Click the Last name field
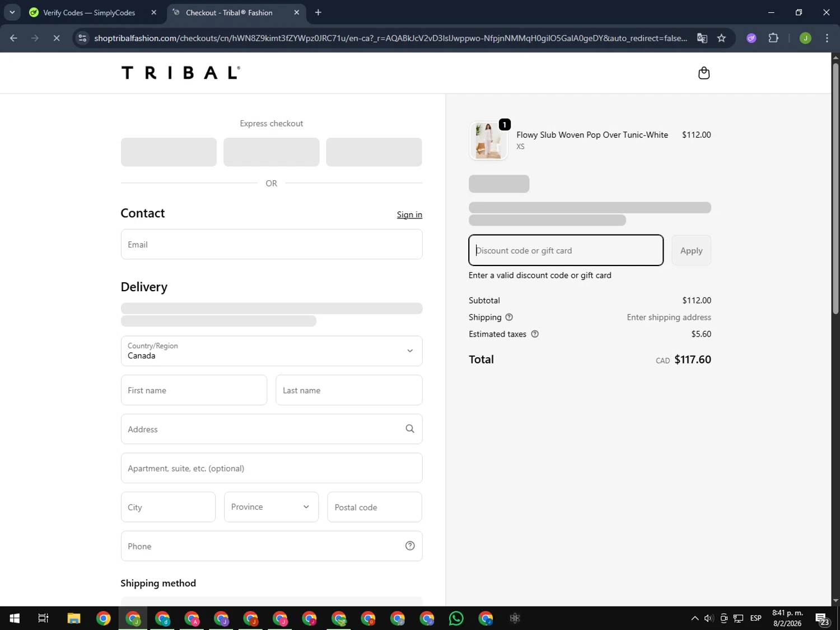 [x=349, y=390]
